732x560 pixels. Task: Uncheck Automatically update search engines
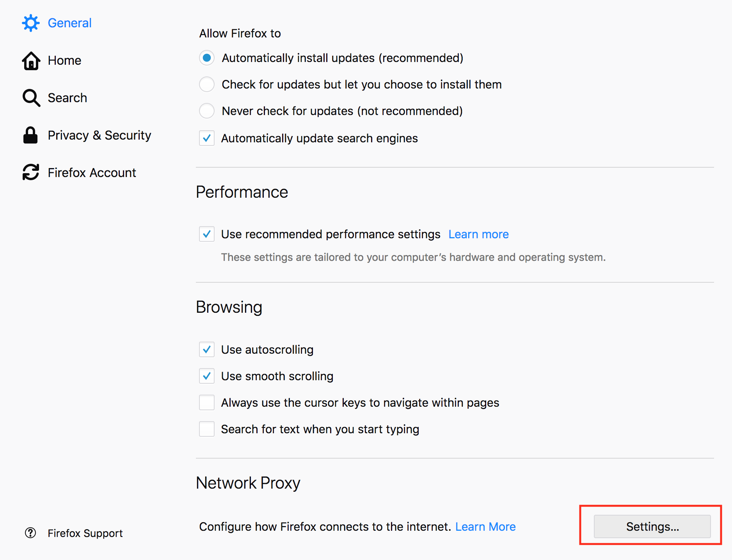click(206, 138)
